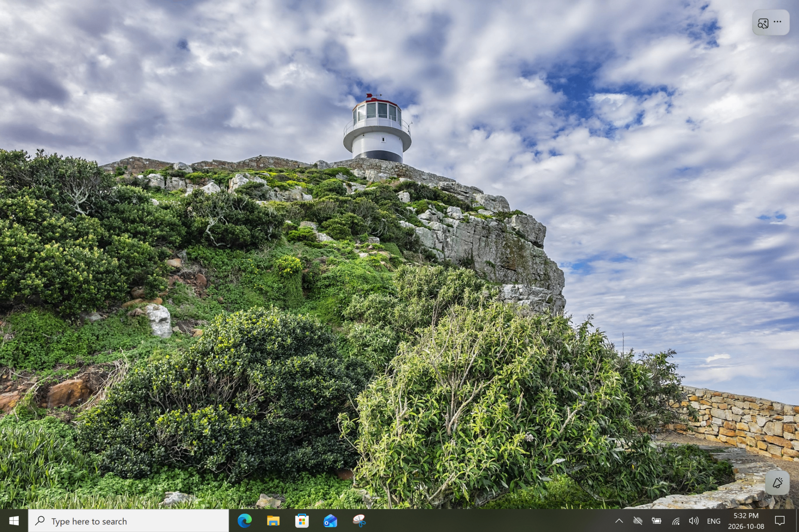The width and height of the screenshot is (799, 532).
Task: Click the magnifier icon in the search box
Action: [40, 520]
